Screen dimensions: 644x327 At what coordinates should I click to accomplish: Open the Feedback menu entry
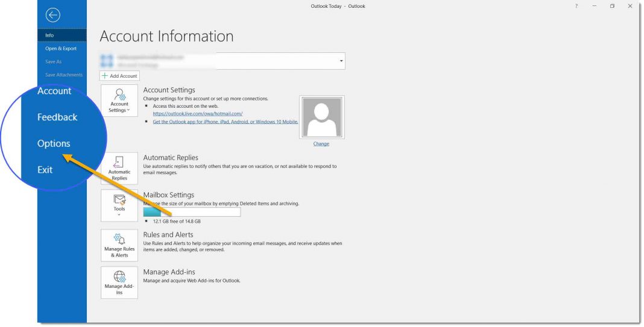coord(57,117)
